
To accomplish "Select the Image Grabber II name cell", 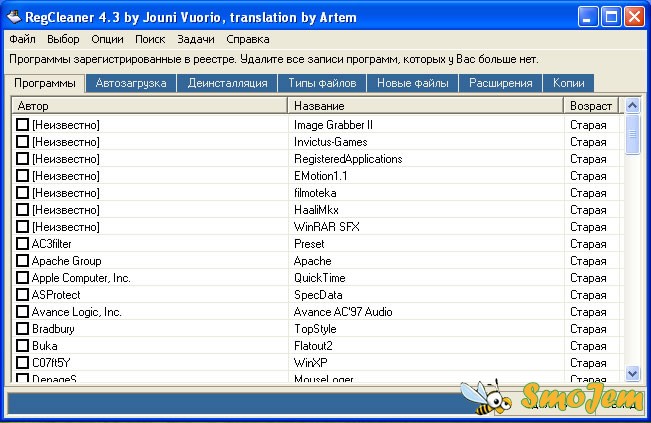I will (333, 125).
